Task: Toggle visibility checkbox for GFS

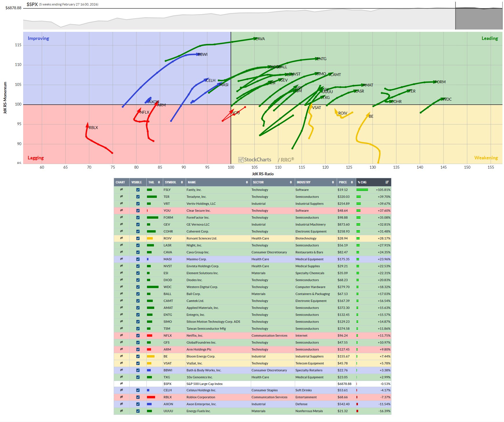Action: pyautogui.click(x=138, y=342)
